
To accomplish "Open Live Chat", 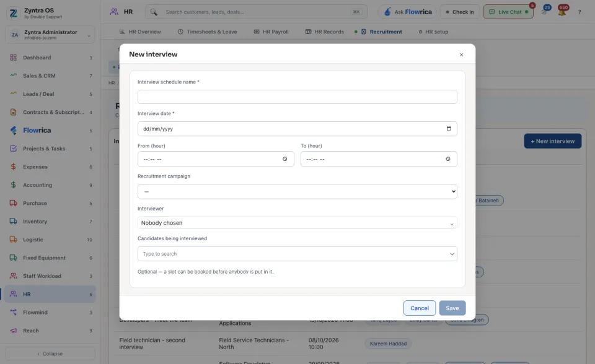I will tap(508, 12).
